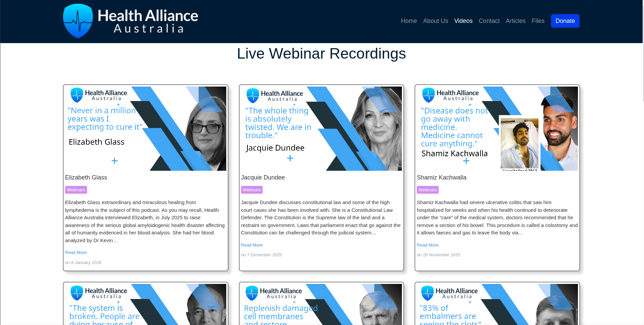Click the Elizabeth Glass card title
644x325 pixels.
86,177
